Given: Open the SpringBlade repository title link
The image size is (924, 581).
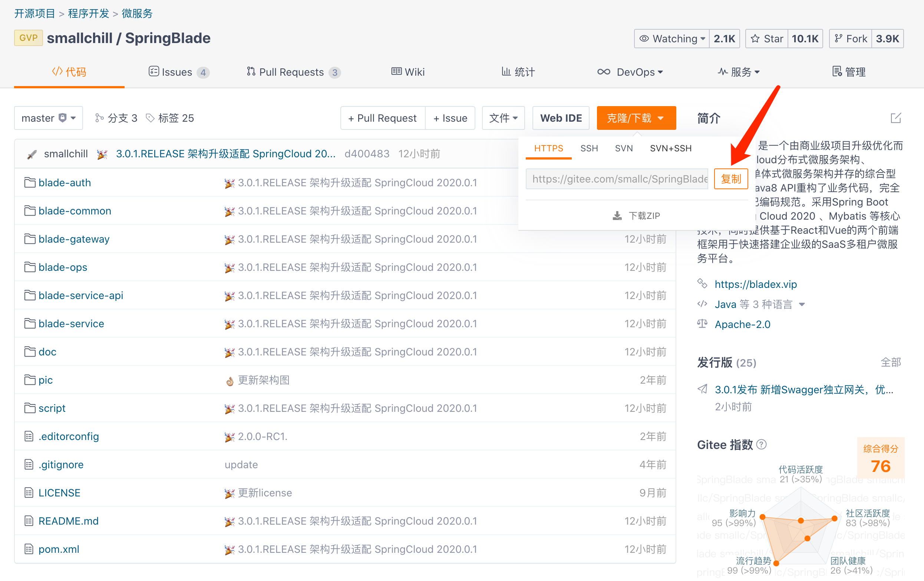Looking at the screenshot, I should tap(168, 38).
